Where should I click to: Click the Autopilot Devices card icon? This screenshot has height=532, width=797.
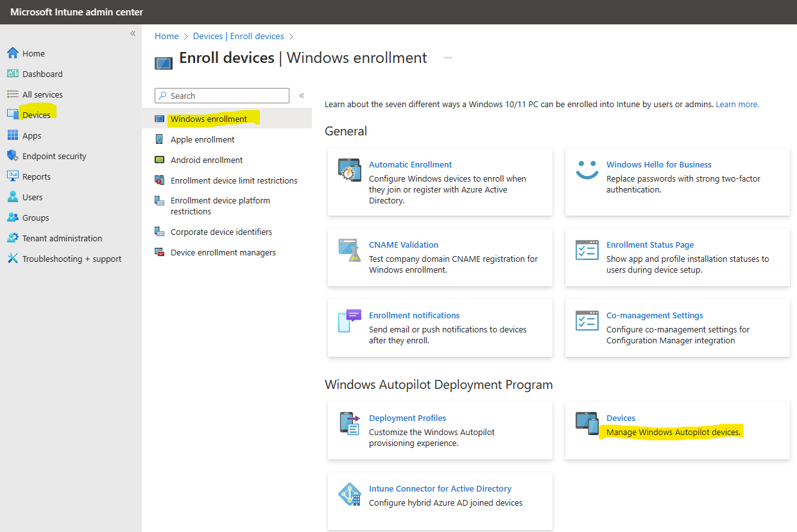tap(587, 424)
